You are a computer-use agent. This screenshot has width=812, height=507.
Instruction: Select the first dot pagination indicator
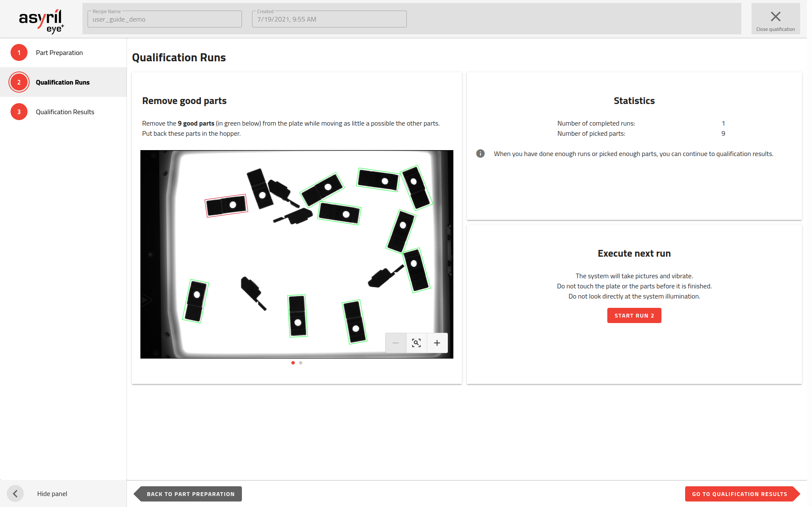pyautogui.click(x=293, y=363)
